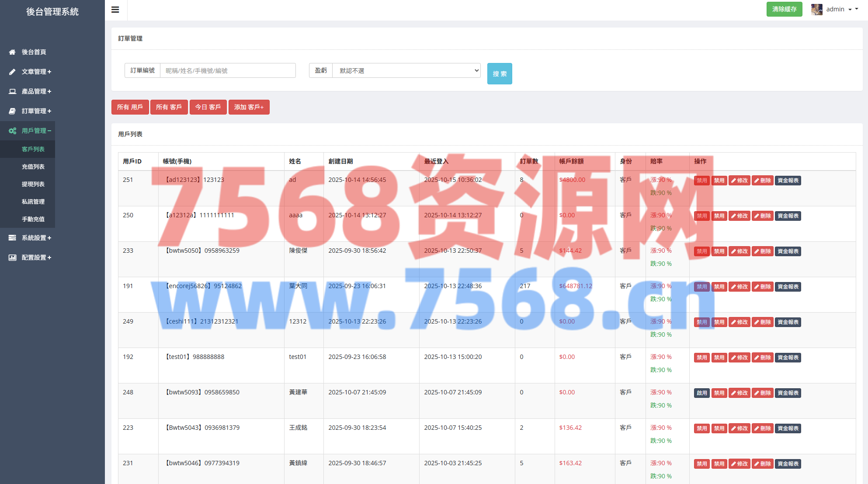The width and height of the screenshot is (868, 484).
Task: Click the 訂單編號 search input field
Action: coord(227,70)
